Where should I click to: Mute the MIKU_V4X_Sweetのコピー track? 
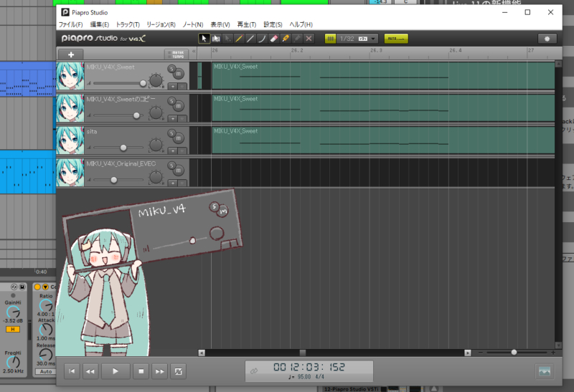[x=178, y=106]
